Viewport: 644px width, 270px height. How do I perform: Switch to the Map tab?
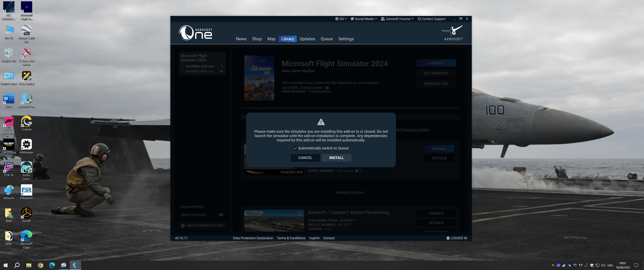(x=271, y=39)
